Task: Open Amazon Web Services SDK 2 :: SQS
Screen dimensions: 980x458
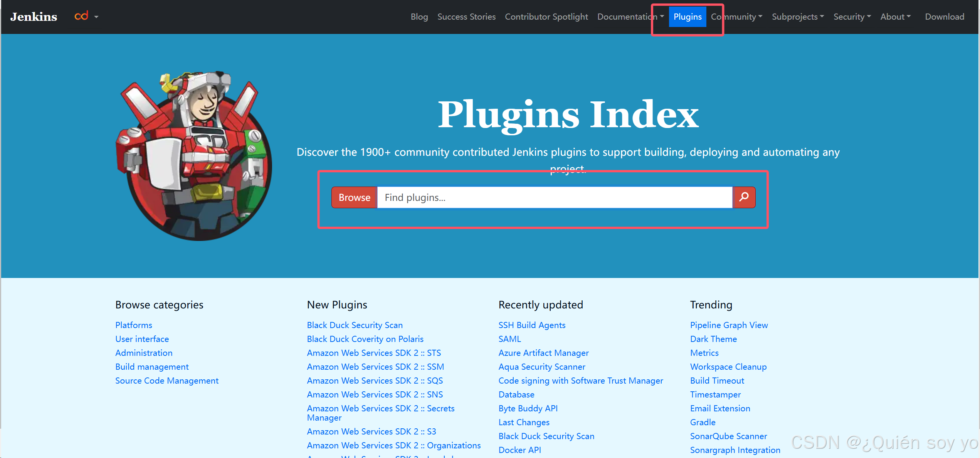Action: click(375, 381)
